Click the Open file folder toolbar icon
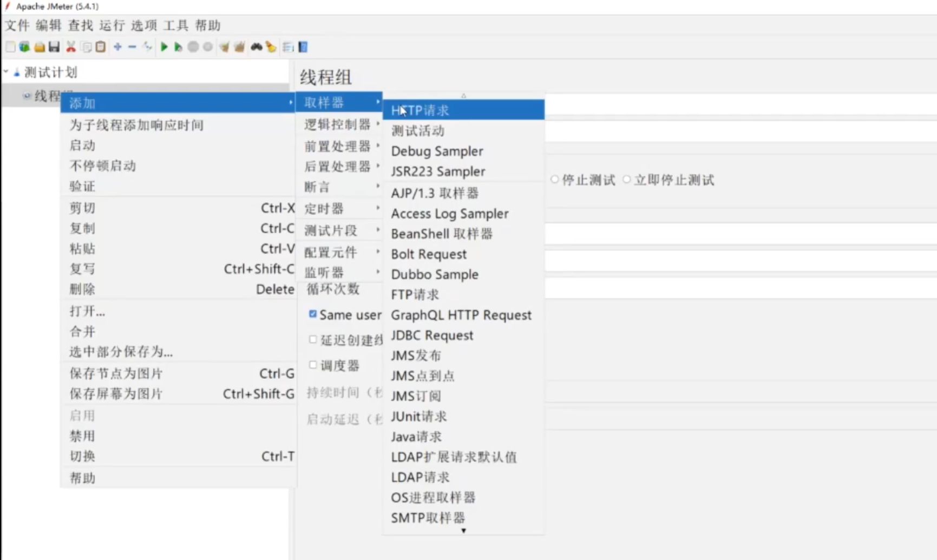Viewport: 937px width, 560px height. pos(40,47)
